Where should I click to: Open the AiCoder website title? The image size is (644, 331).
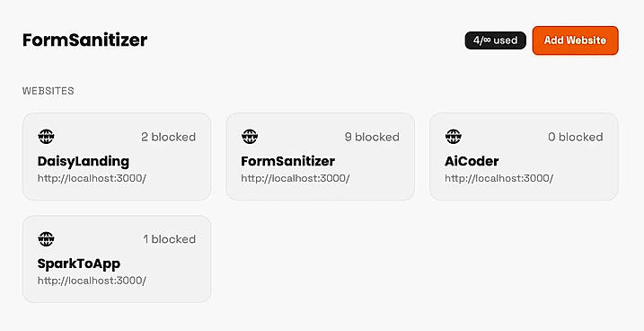tap(472, 161)
